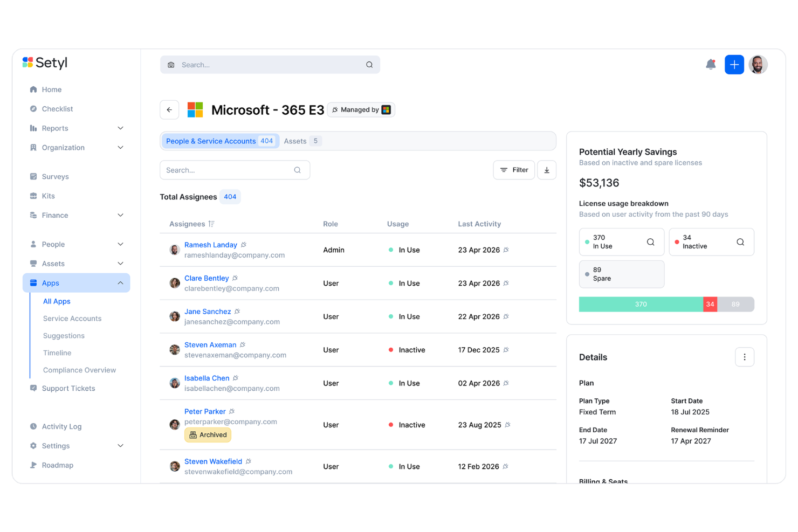Click the $53,136 savings amount
This screenshot has height=532, width=798.
coord(599,183)
